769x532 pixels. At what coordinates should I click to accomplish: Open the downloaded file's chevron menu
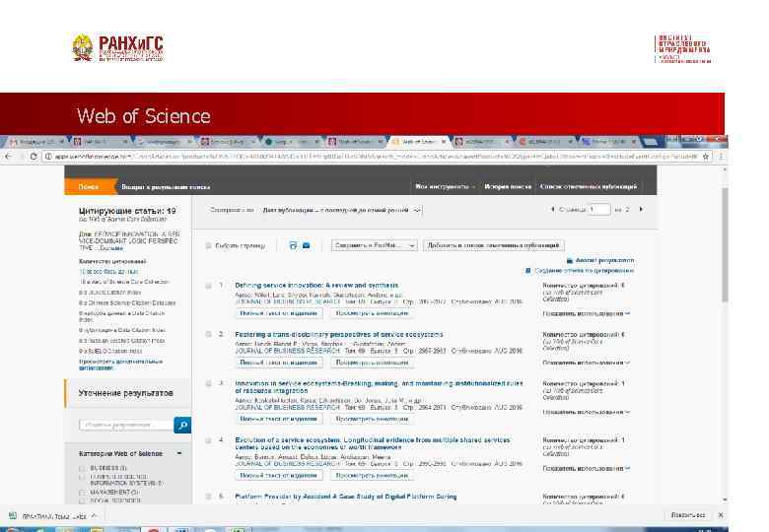(94, 516)
